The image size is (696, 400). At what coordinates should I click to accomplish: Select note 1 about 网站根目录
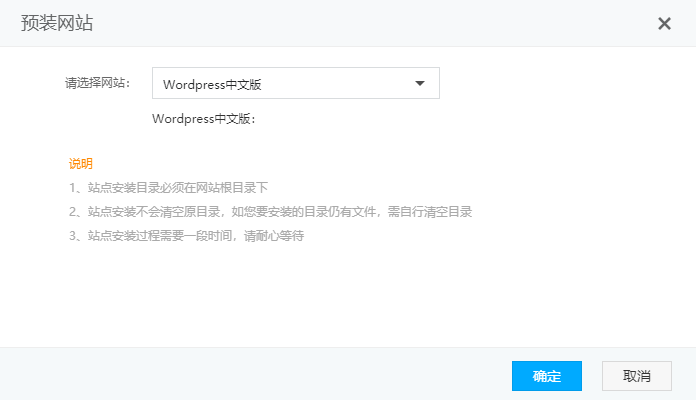point(168,187)
